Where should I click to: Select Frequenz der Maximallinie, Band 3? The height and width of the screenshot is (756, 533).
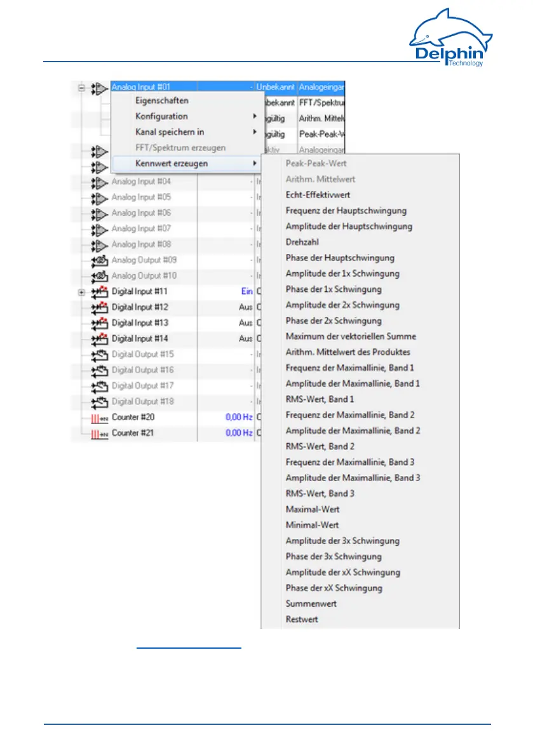coord(360,462)
